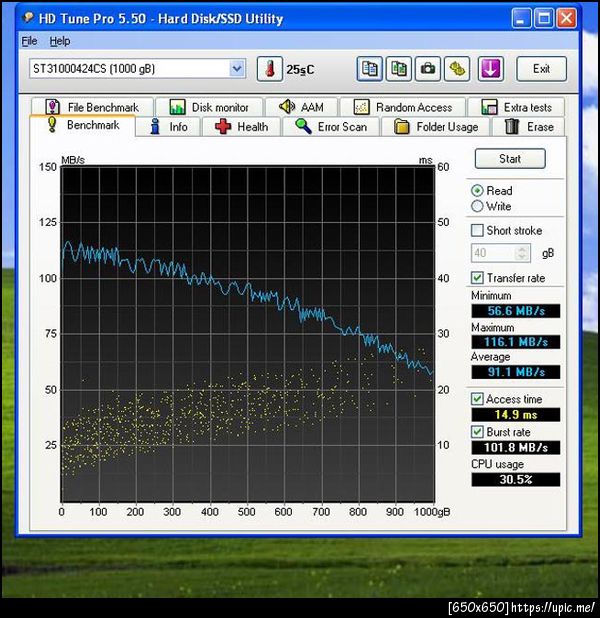Click the copy screenshot to clipboard icon
The width and height of the screenshot is (600, 618).
(399, 69)
